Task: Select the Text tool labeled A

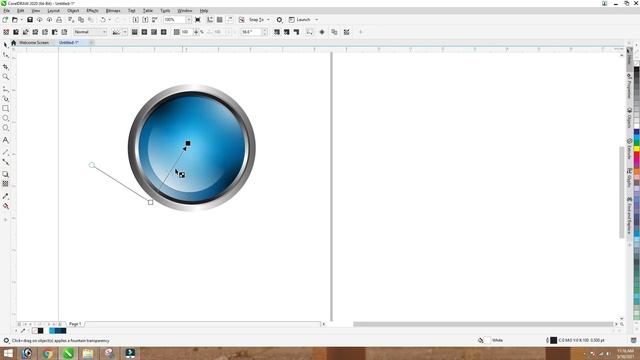Action: coord(5,140)
